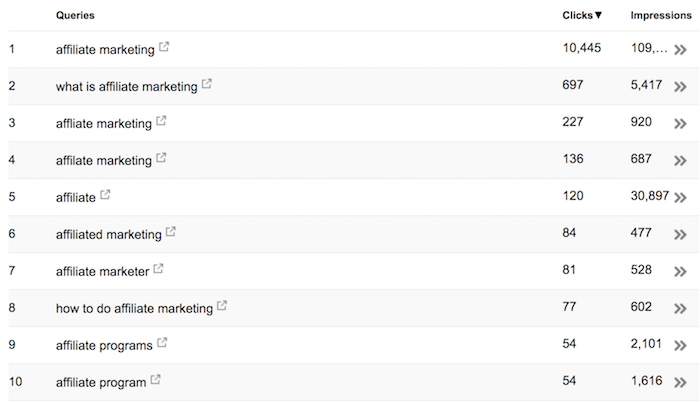The width and height of the screenshot is (700, 402).
Task: Sort by Impressions column header
Action: click(661, 15)
